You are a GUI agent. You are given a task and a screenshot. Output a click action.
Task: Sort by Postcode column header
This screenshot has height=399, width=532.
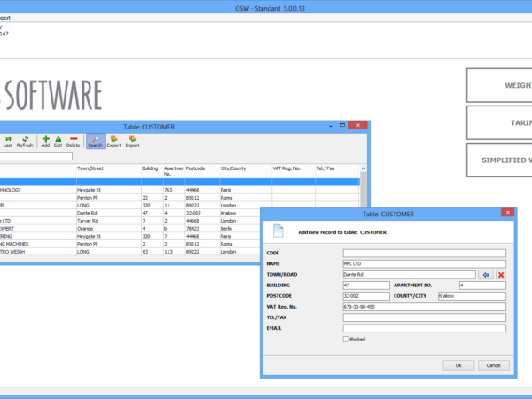click(202, 171)
